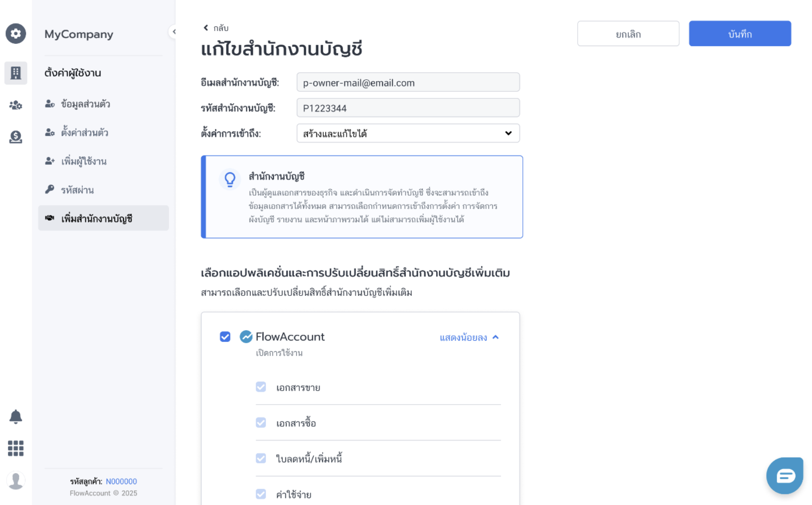This screenshot has width=812, height=505.
Task: Open the ตั้งค่าการเข้าถึง dropdown
Action: (408, 133)
